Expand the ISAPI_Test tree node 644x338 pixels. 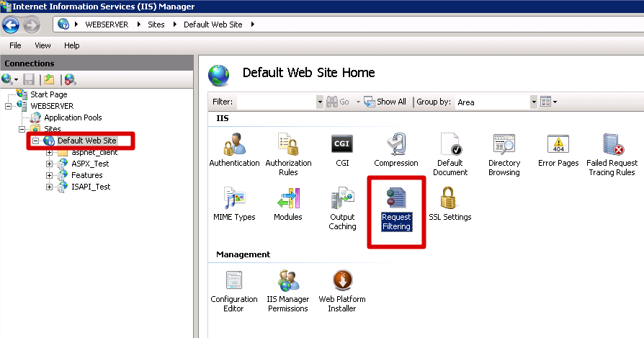click(49, 187)
